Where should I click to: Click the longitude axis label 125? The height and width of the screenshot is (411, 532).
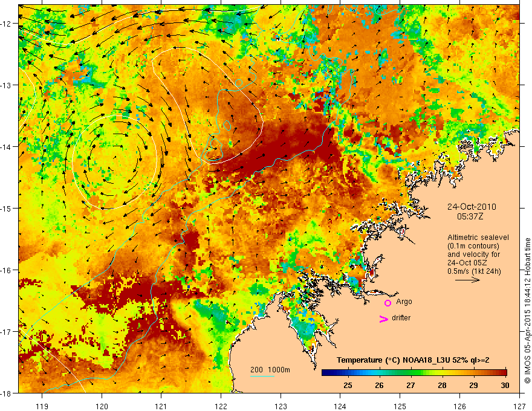400,406
